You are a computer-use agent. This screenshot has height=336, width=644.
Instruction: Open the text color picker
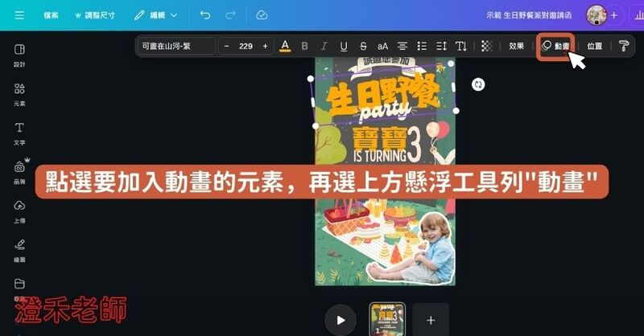point(285,47)
